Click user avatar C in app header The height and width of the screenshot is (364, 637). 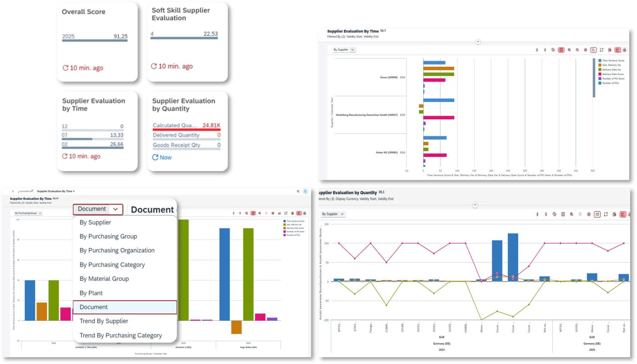(306, 192)
